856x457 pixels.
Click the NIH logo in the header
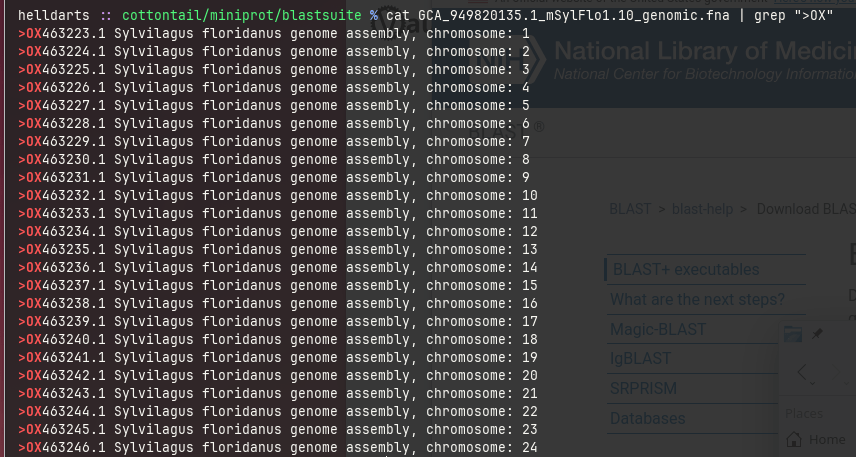pyautogui.click(x=520, y=59)
